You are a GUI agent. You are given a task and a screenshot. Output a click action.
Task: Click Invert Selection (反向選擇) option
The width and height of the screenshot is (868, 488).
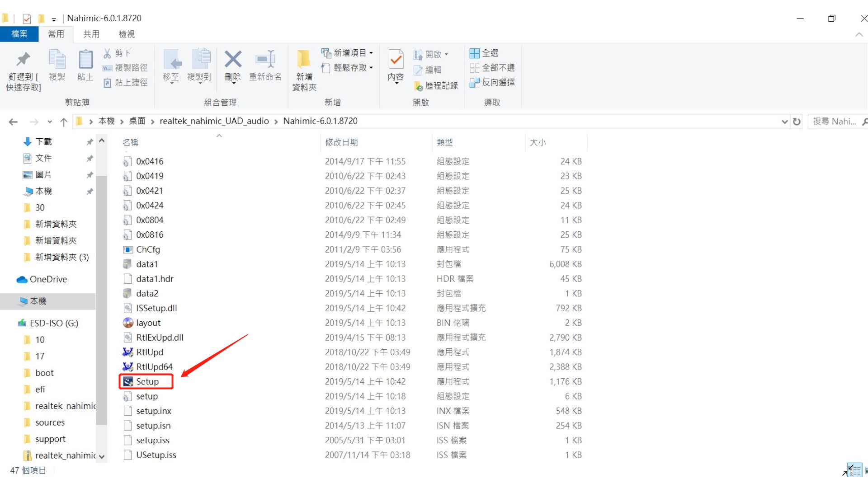pyautogui.click(x=493, y=83)
